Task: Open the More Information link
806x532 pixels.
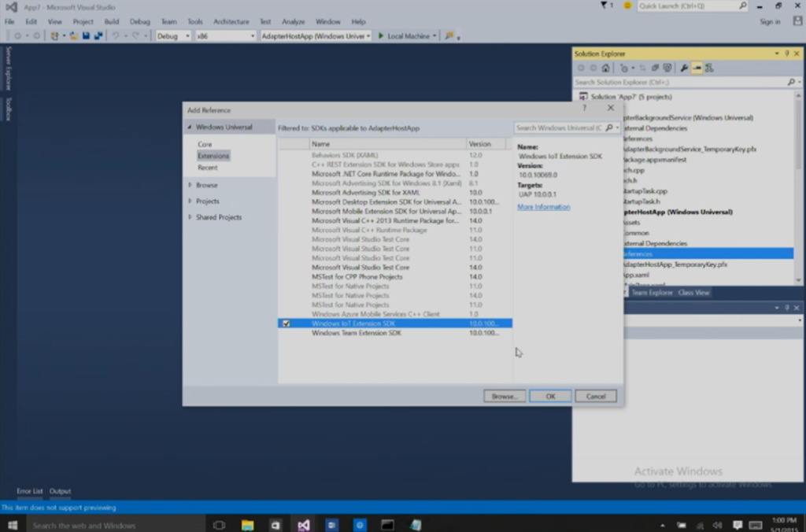Action: click(543, 207)
